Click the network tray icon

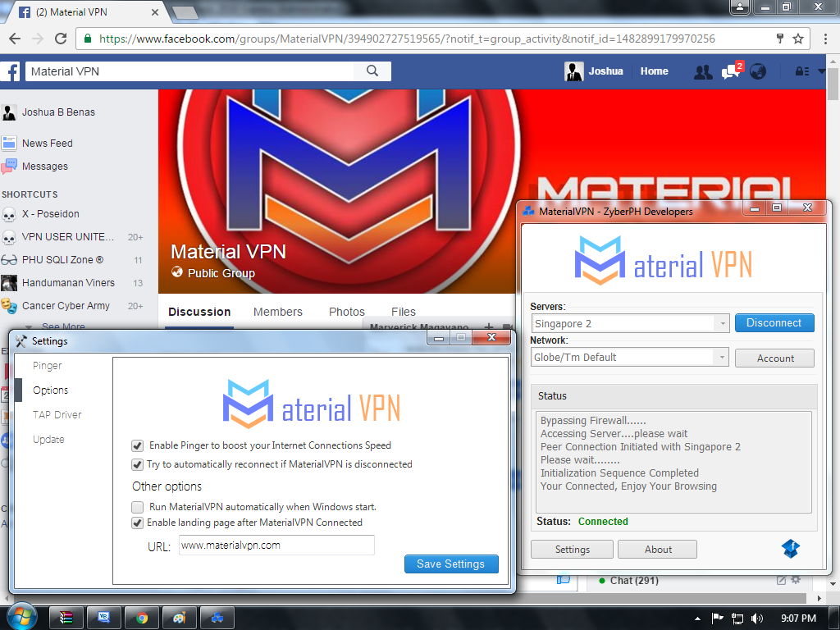coord(737,619)
